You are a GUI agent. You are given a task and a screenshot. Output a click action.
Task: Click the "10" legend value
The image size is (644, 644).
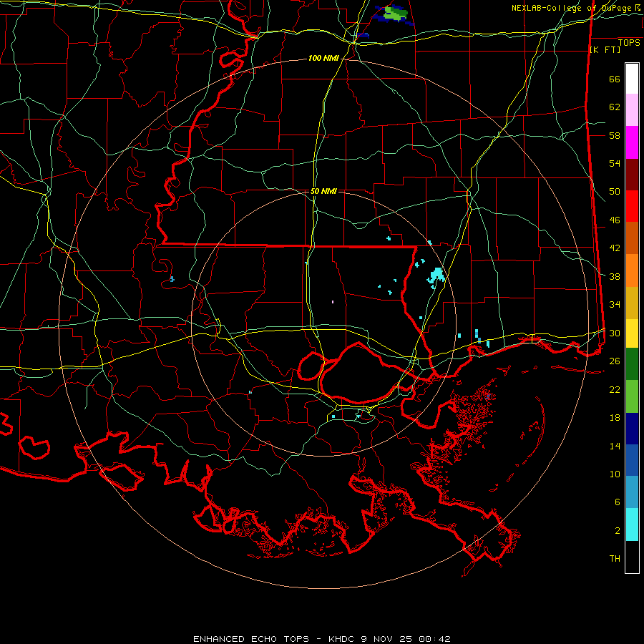tap(615, 474)
